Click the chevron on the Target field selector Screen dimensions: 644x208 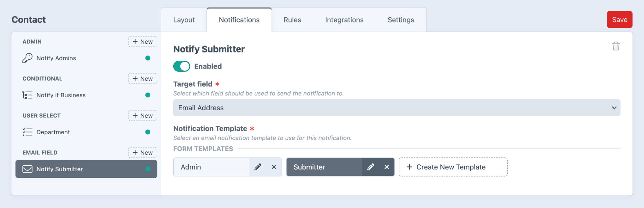tap(614, 108)
